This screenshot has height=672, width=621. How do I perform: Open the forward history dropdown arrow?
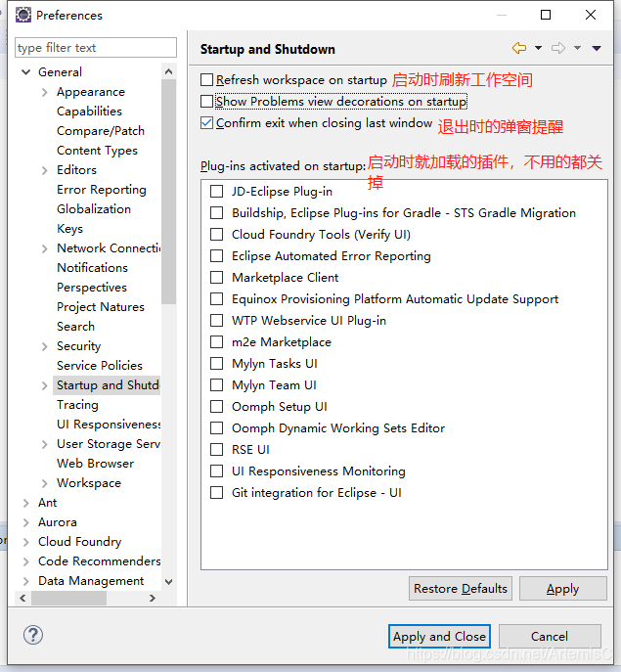coord(577,48)
